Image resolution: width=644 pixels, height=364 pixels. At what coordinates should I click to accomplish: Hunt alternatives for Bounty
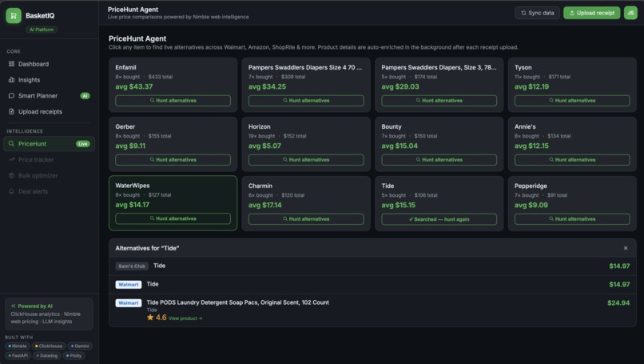(439, 159)
